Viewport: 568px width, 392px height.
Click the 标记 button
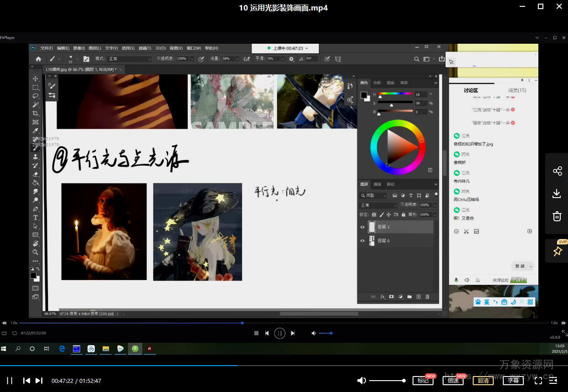(x=423, y=381)
